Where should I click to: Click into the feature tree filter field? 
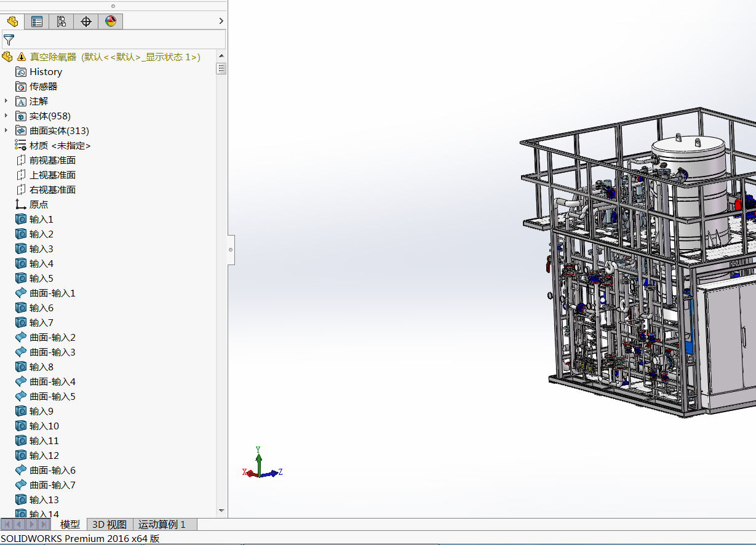pyautogui.click(x=114, y=40)
